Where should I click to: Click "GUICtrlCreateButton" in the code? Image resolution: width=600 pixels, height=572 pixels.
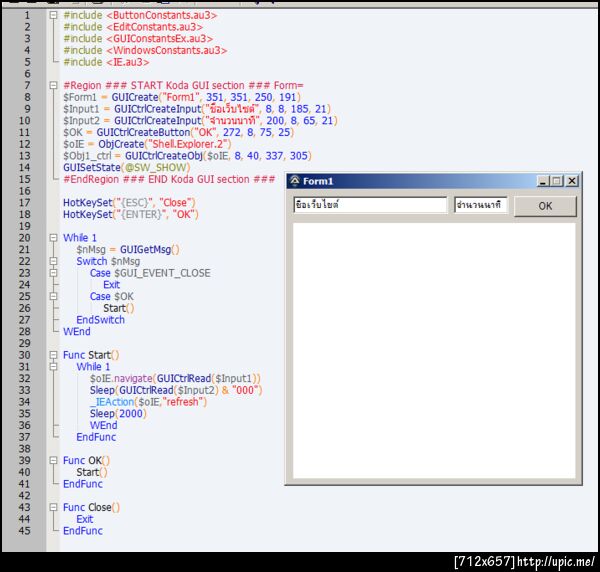coord(143,132)
